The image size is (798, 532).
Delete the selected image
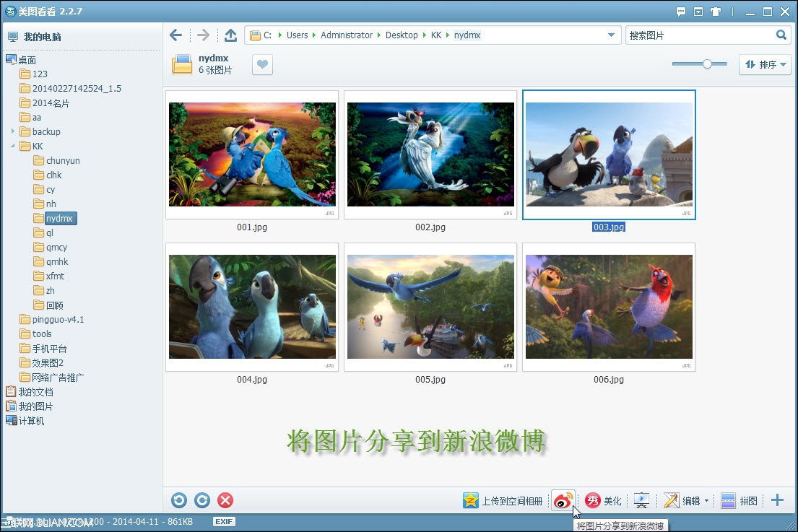pyautogui.click(x=225, y=500)
